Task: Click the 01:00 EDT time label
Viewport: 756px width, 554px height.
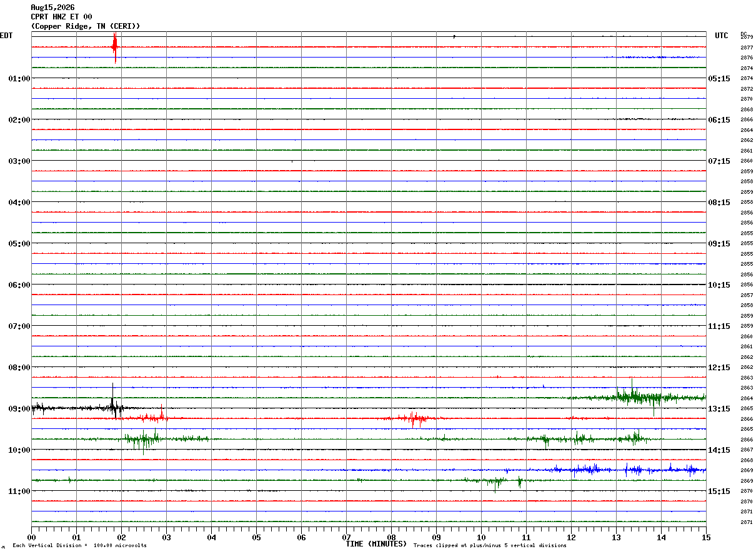Action: pos(19,78)
